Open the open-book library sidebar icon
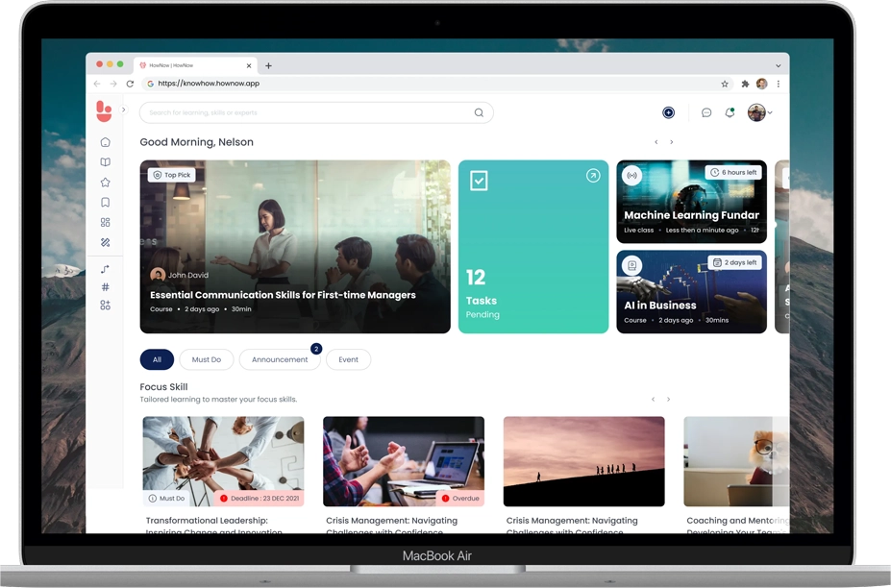 pos(105,162)
